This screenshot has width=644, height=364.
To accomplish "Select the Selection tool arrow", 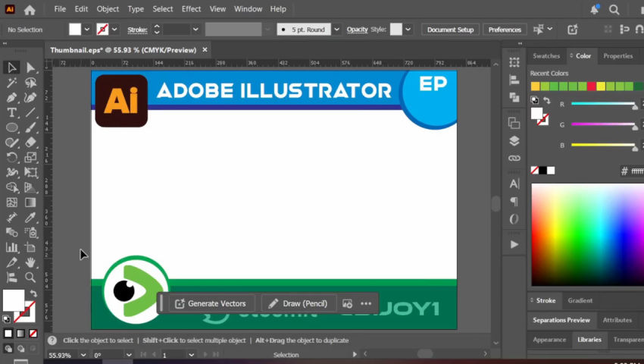I will [12, 67].
